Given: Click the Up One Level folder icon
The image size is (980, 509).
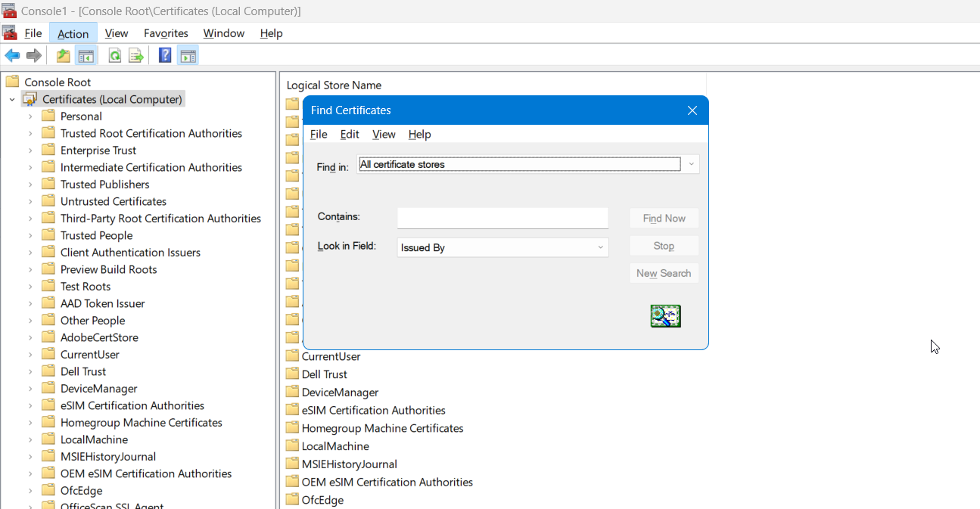Looking at the screenshot, I should (x=64, y=56).
